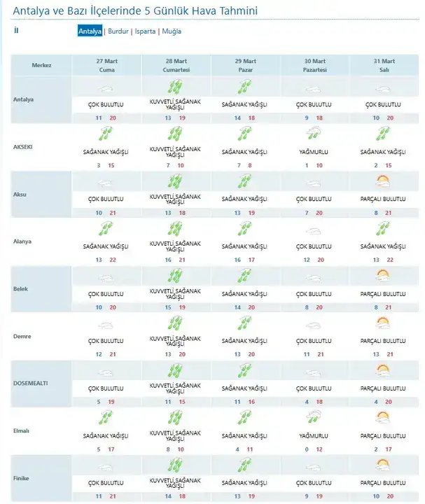Open the Isparta province link
Image resolution: width=425 pixels, height=504 pixels.
pos(145,31)
